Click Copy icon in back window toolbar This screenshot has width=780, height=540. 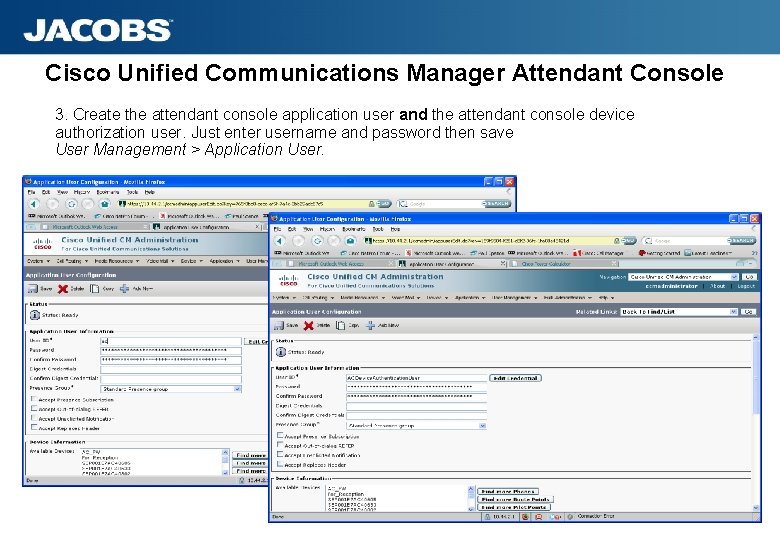pyautogui.click(x=95, y=288)
